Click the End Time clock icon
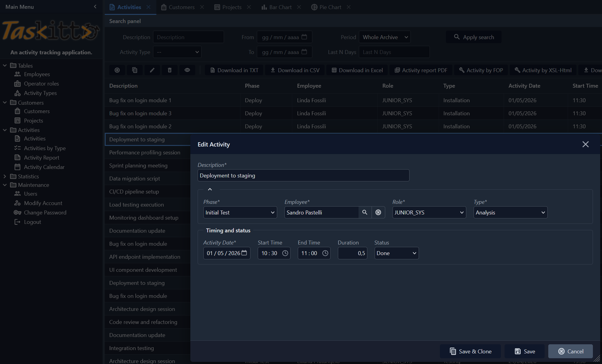Image resolution: width=602 pixels, height=364 pixels. [x=325, y=253]
